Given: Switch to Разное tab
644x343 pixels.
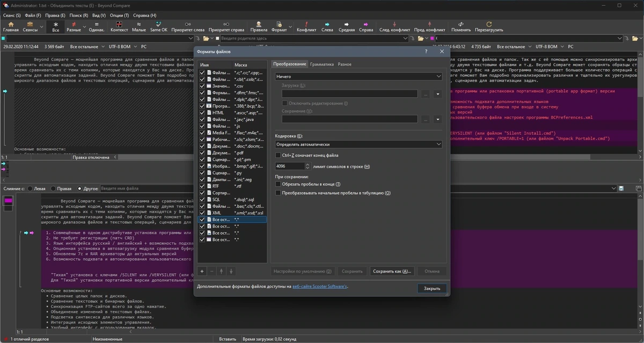Looking at the screenshot, I should tap(345, 64).
